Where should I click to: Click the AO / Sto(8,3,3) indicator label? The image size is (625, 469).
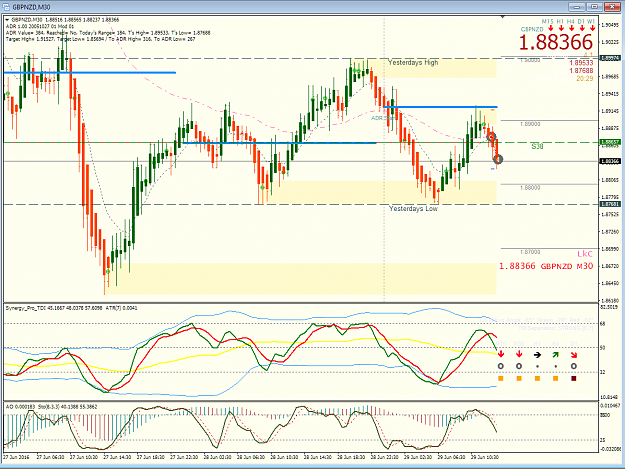[x=51, y=407]
